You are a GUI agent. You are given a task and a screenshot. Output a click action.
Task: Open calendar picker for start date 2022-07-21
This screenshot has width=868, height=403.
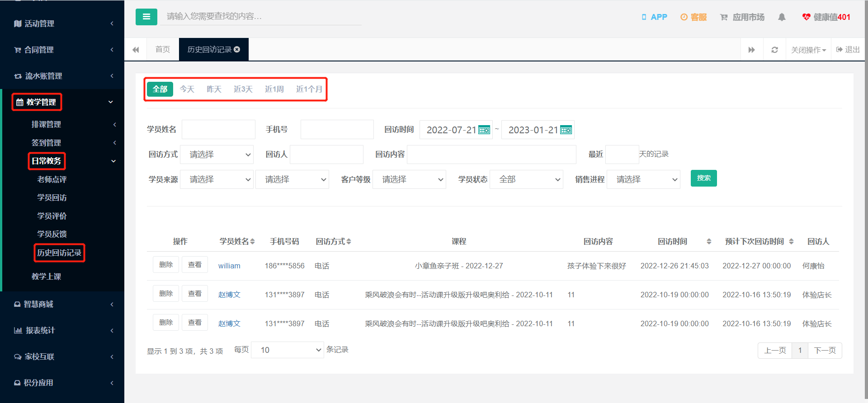484,130
